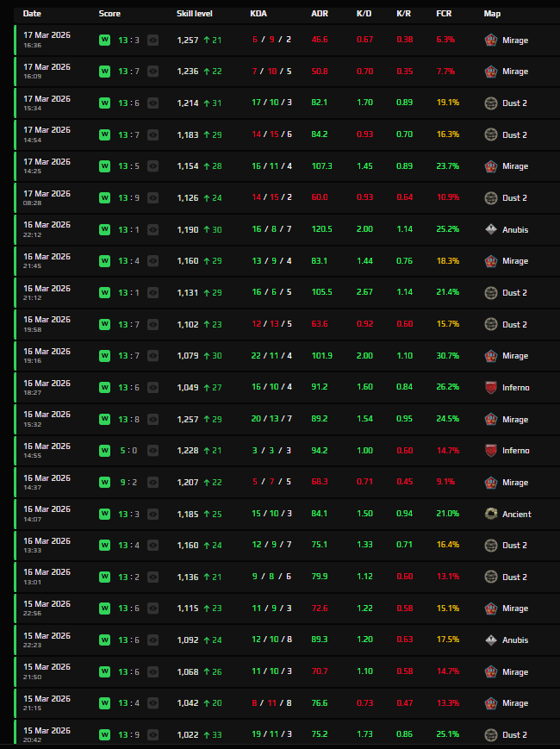
Task: Click the FCR value 30.7%
Action: [x=448, y=355]
